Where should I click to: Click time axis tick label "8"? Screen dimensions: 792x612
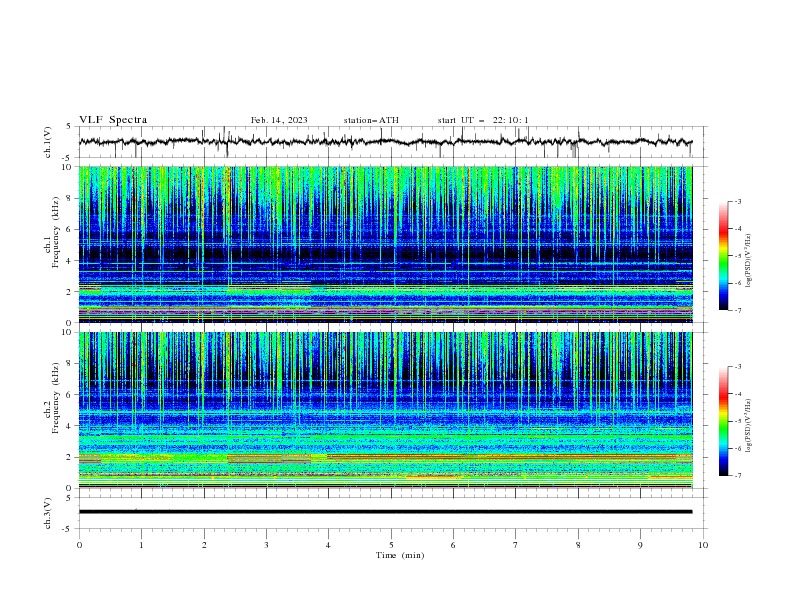[x=578, y=545]
